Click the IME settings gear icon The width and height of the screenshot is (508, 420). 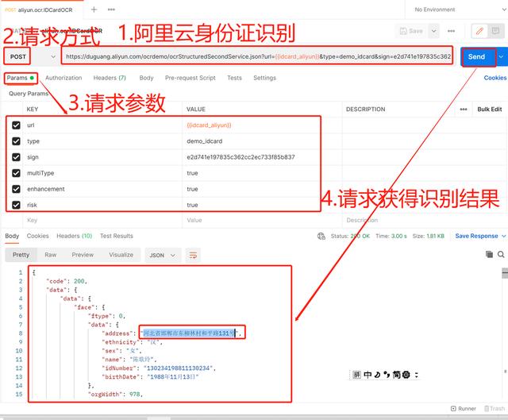tap(406, 375)
